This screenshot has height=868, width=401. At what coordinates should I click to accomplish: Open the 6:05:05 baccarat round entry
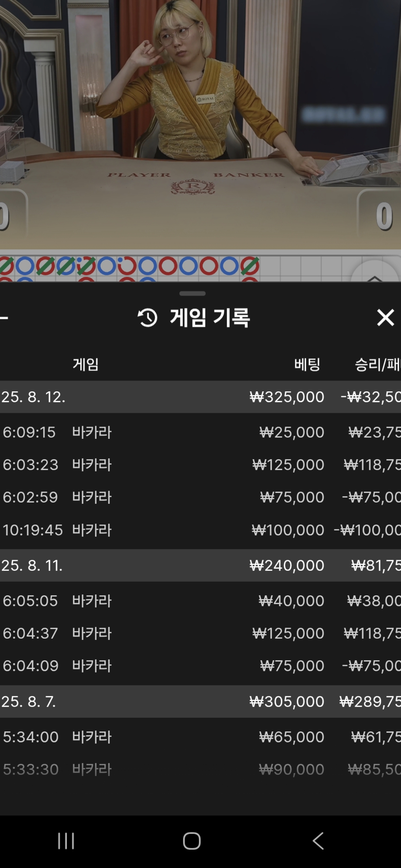pos(200,601)
